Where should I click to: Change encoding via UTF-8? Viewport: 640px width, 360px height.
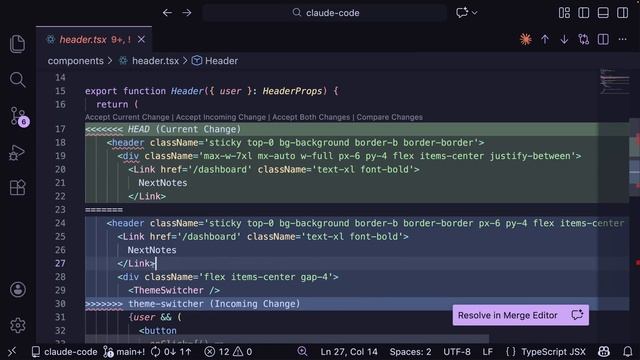(x=457, y=351)
